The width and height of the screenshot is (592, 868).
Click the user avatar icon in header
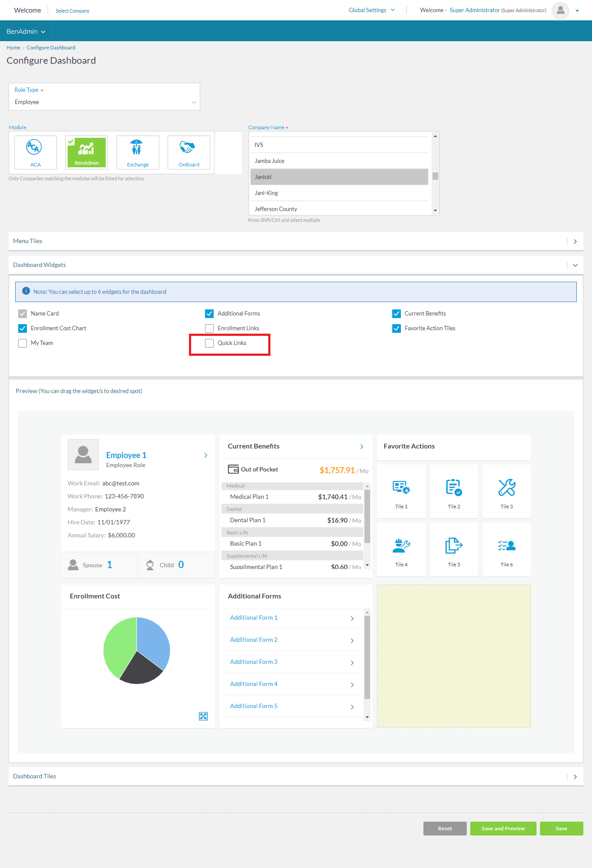click(560, 10)
